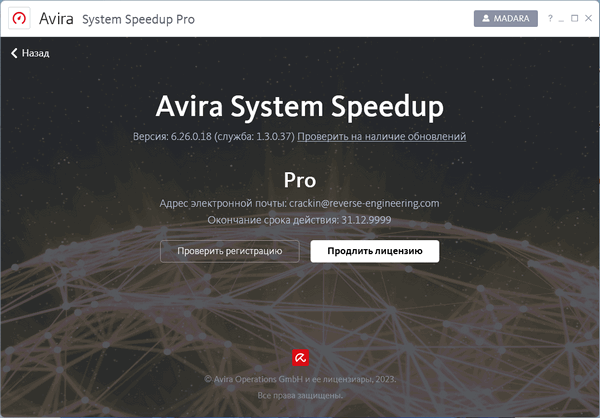Click the Все права защищены text
Viewport: 600px width, 418px height.
coord(300,395)
